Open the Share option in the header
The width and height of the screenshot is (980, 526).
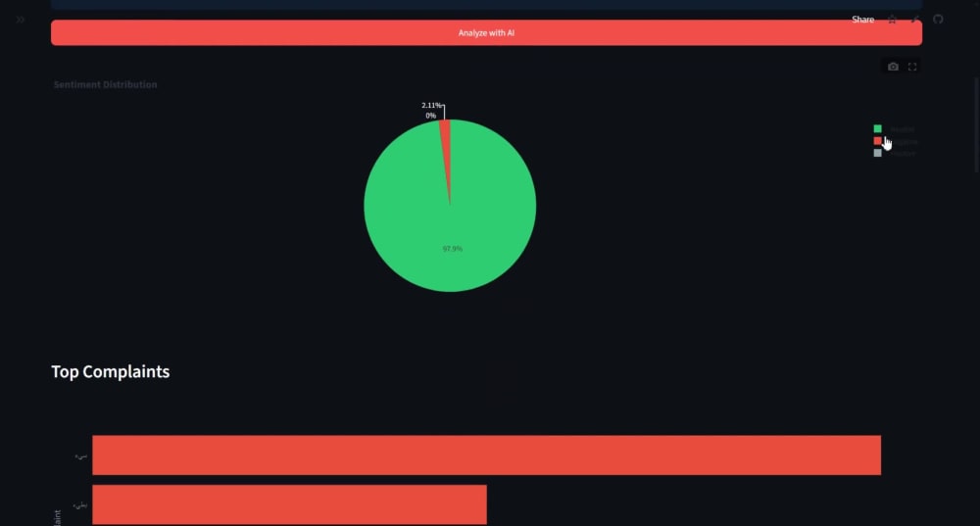(x=862, y=20)
